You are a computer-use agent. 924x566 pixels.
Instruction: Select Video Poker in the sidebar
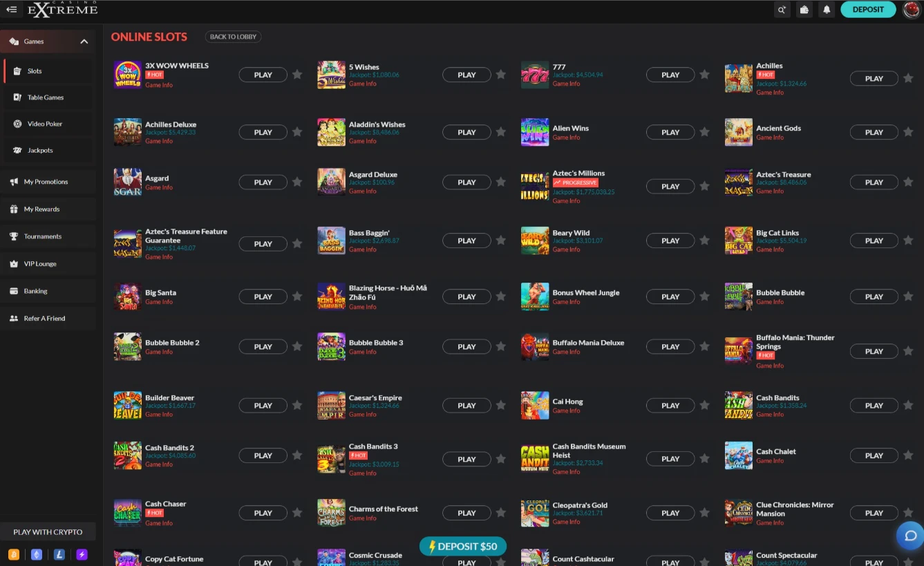point(43,123)
